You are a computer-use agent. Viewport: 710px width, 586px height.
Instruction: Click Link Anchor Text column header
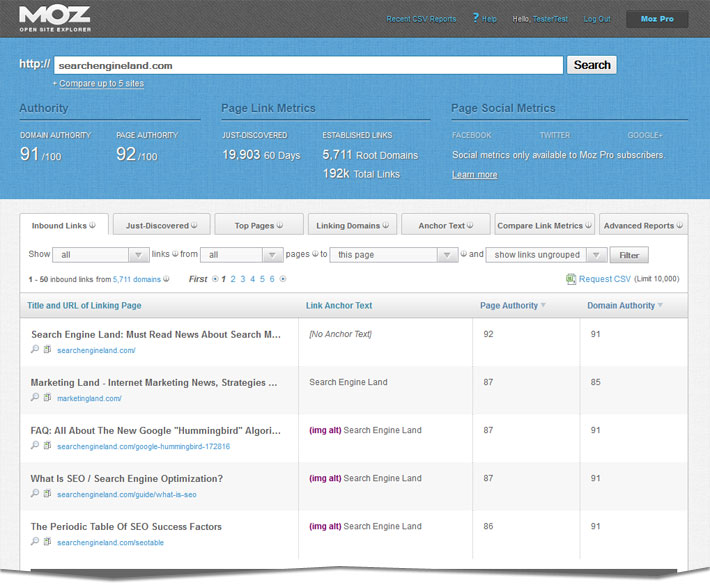(x=339, y=305)
